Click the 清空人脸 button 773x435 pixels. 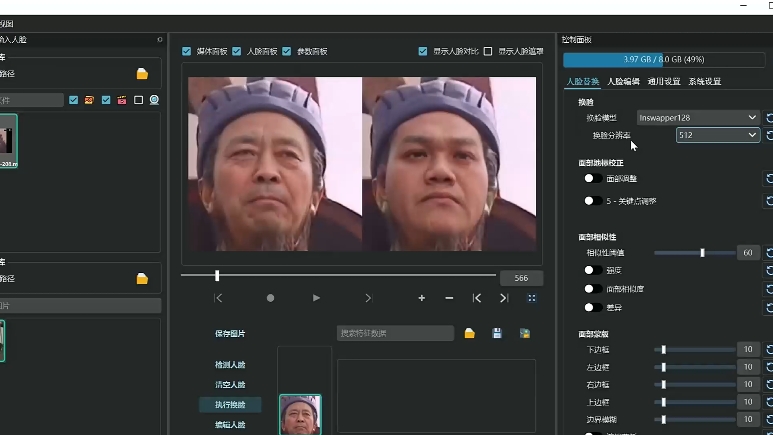[230, 384]
